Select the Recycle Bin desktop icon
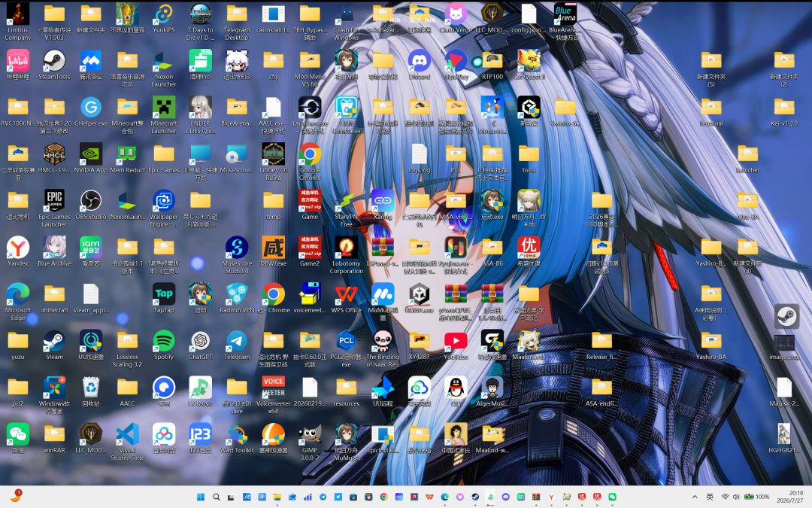This screenshot has height=508, width=812. click(x=91, y=391)
